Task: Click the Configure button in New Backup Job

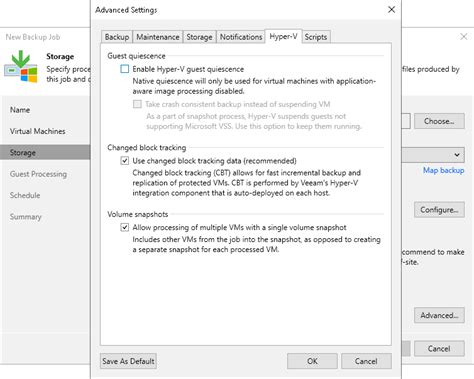Action: (439, 210)
